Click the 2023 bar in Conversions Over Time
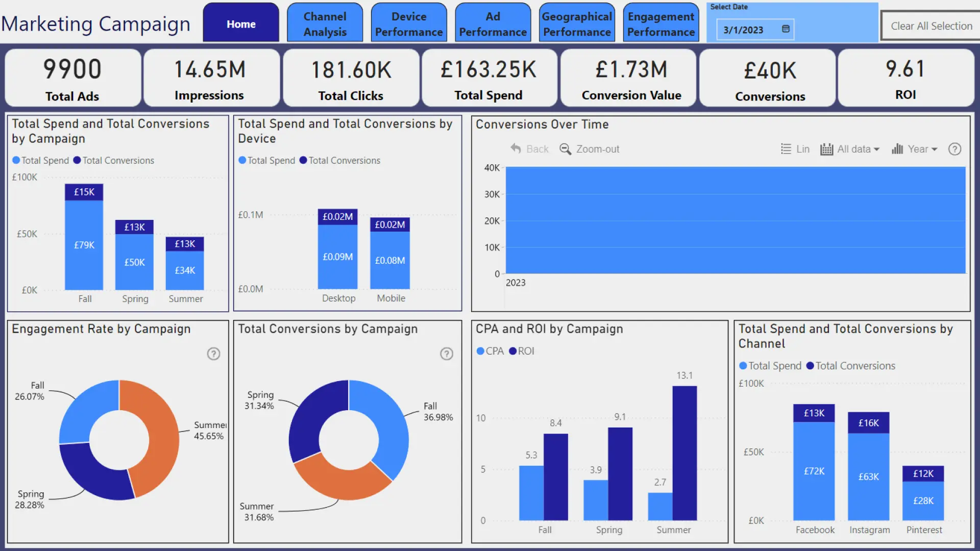 tap(735, 220)
